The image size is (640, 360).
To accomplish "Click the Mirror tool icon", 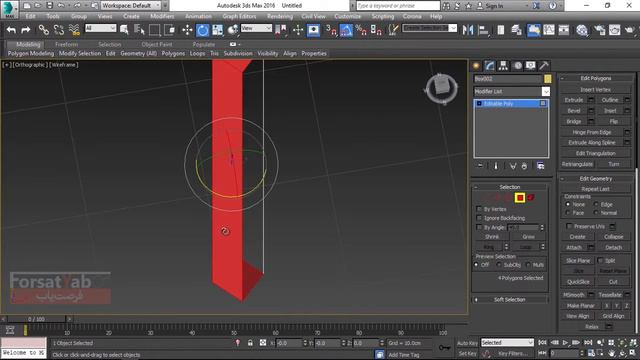I will click(x=468, y=30).
